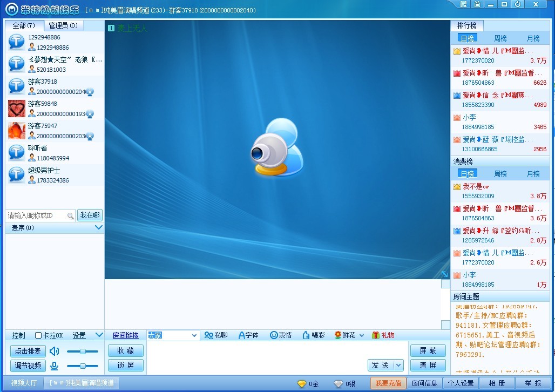Click the 点击排麦 button
Viewport: 555px width, 392px height.
(28, 352)
